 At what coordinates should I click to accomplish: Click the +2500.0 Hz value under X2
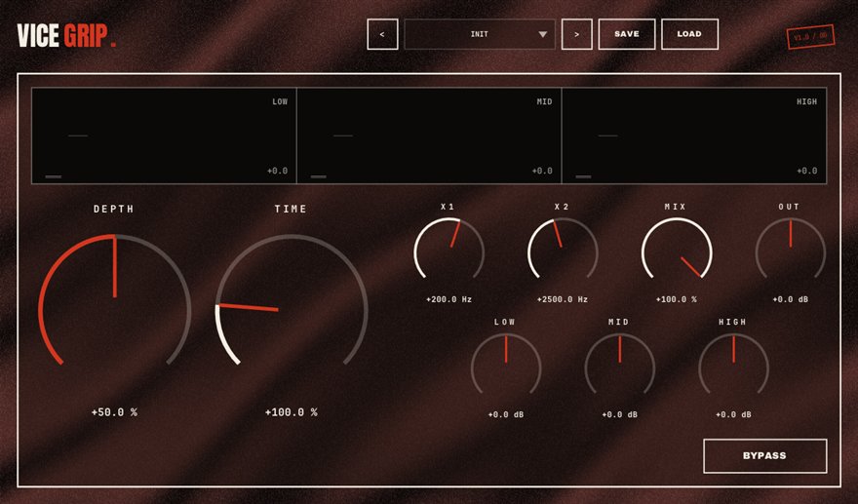coord(563,299)
